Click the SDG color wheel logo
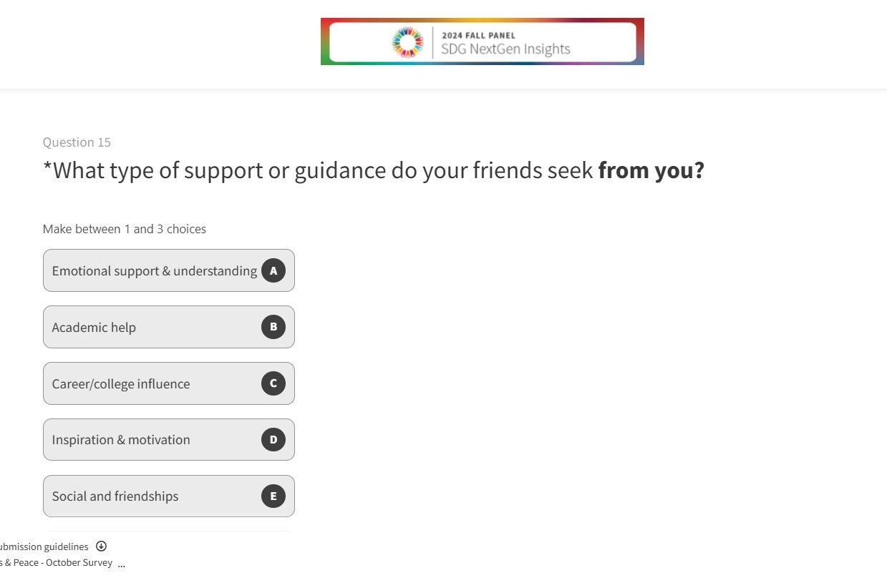Image resolution: width=887 pixels, height=588 pixels. pos(407,42)
